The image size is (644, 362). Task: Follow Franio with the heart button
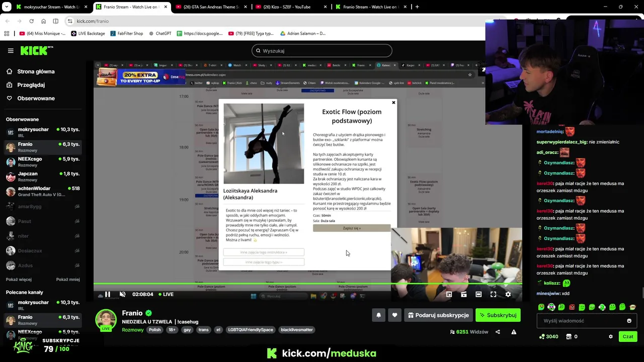pos(394,315)
